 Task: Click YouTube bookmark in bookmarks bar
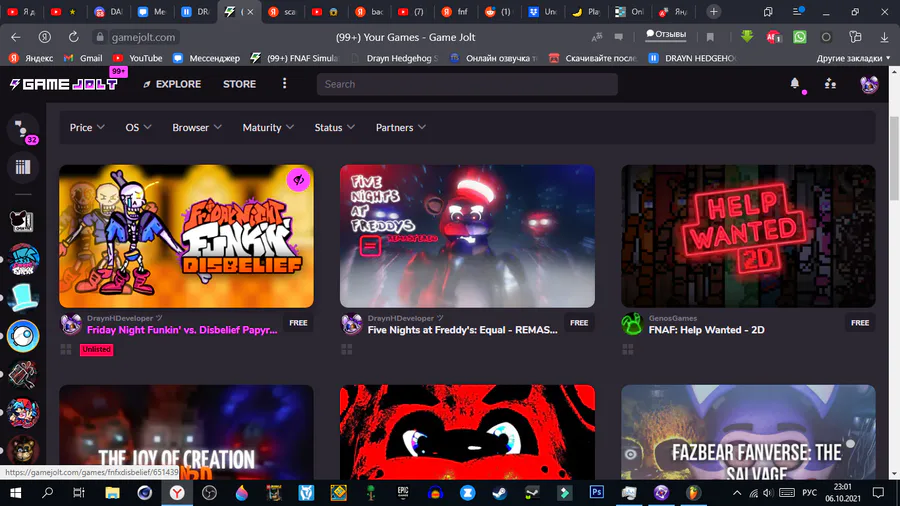click(x=138, y=58)
